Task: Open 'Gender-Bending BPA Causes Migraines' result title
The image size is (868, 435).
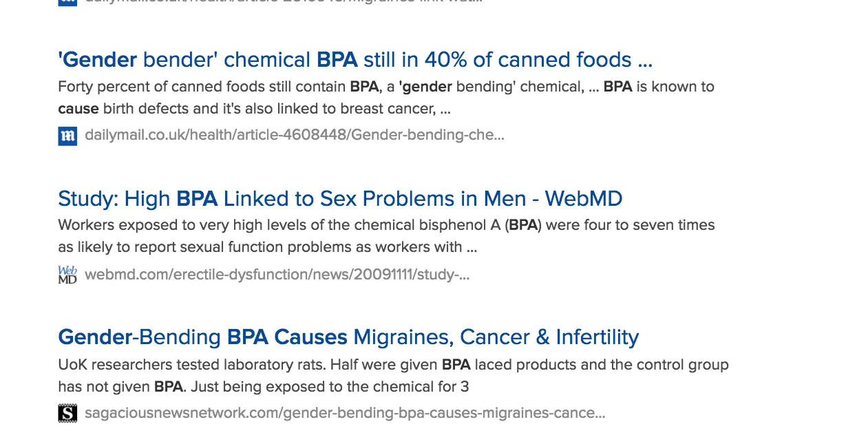Action: pyautogui.click(x=348, y=337)
